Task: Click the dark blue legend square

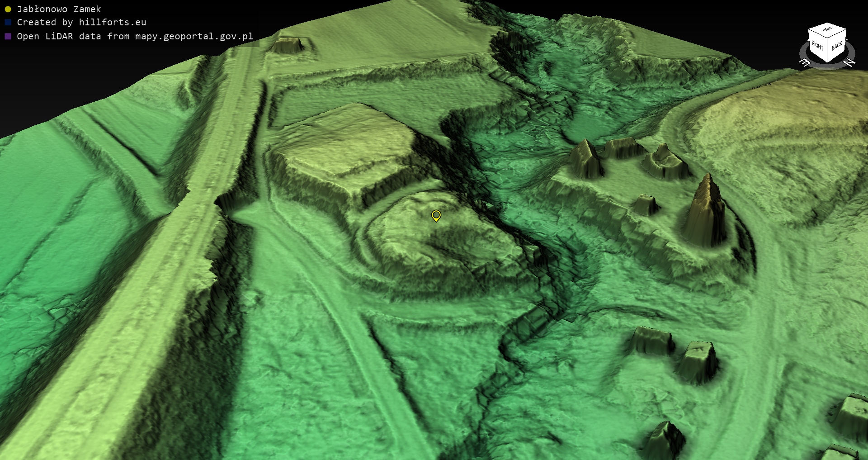Action: click(x=8, y=22)
